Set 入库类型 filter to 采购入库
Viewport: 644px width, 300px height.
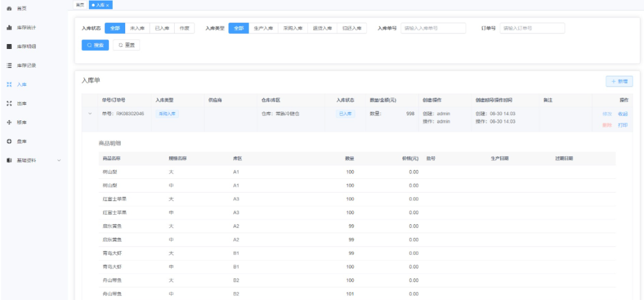click(x=293, y=29)
